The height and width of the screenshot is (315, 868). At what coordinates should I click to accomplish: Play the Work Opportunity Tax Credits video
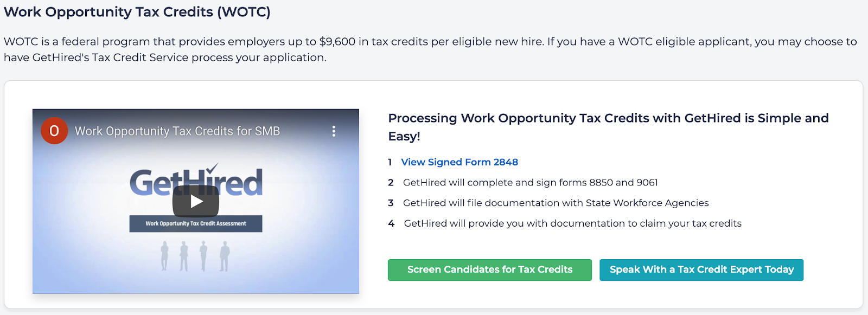pyautogui.click(x=196, y=202)
